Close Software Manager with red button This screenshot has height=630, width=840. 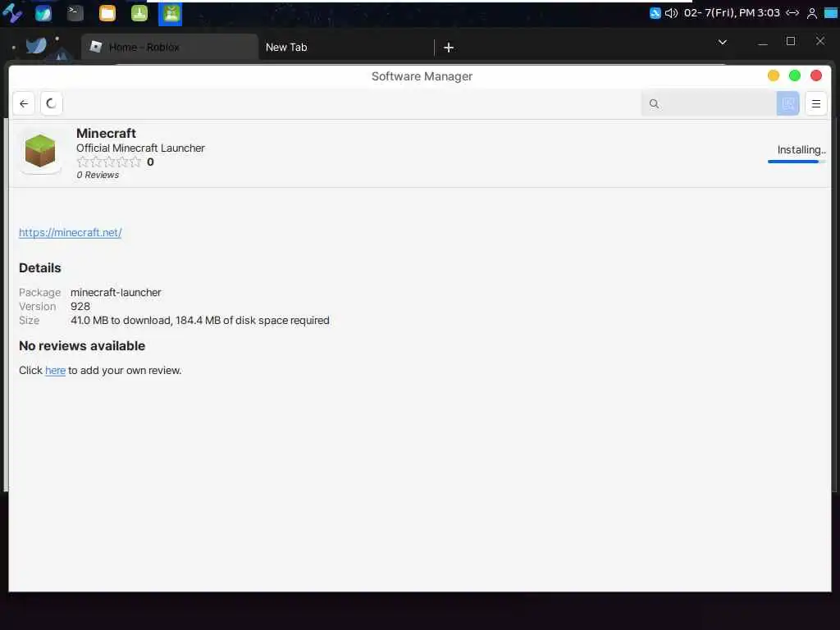(816, 75)
